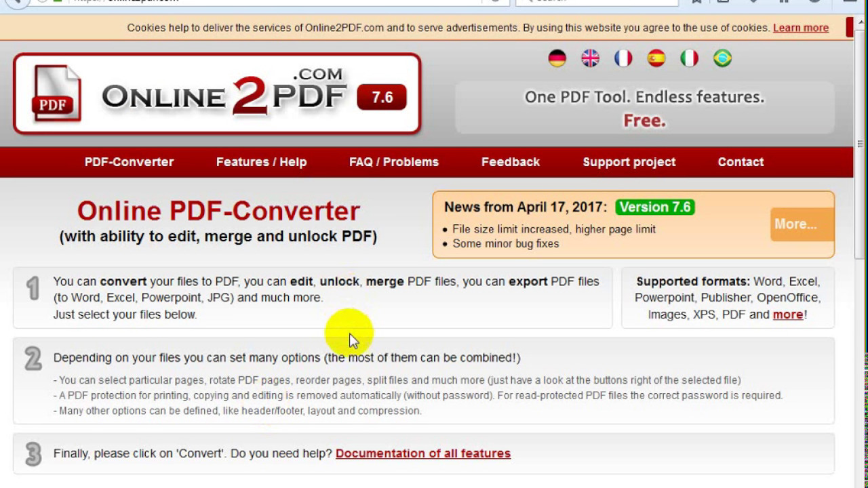Click the green Version 7.6 label
This screenshot has width=868, height=488.
click(655, 207)
